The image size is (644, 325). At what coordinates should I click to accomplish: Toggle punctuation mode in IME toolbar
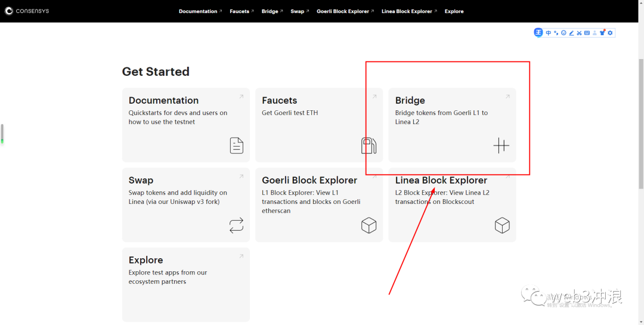coord(556,33)
